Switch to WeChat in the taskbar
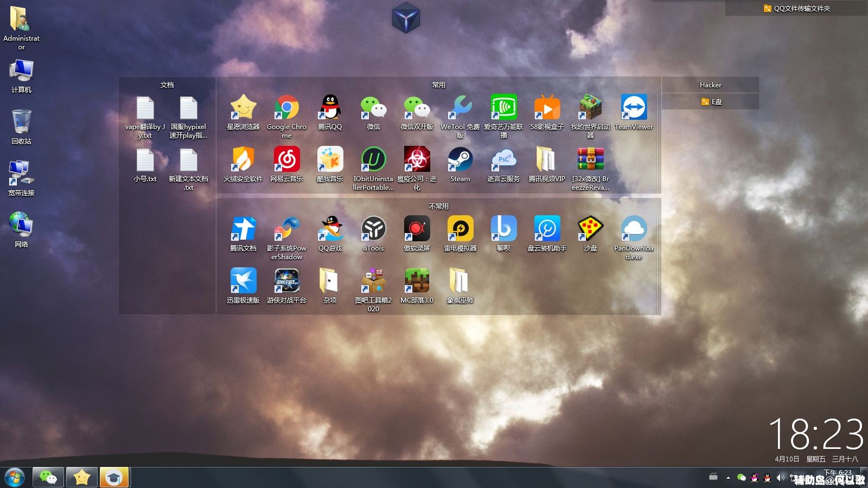Screen dimensions: 868x488 point(48,478)
